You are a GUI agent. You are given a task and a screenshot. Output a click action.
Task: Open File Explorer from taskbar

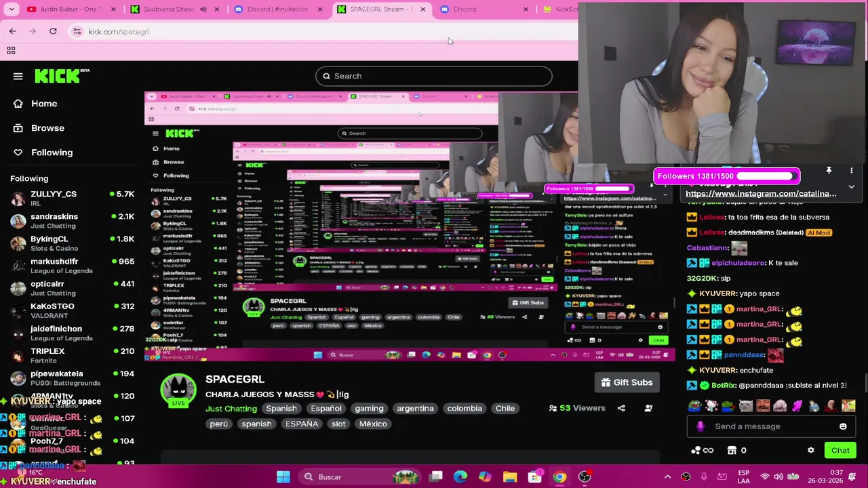510,477
